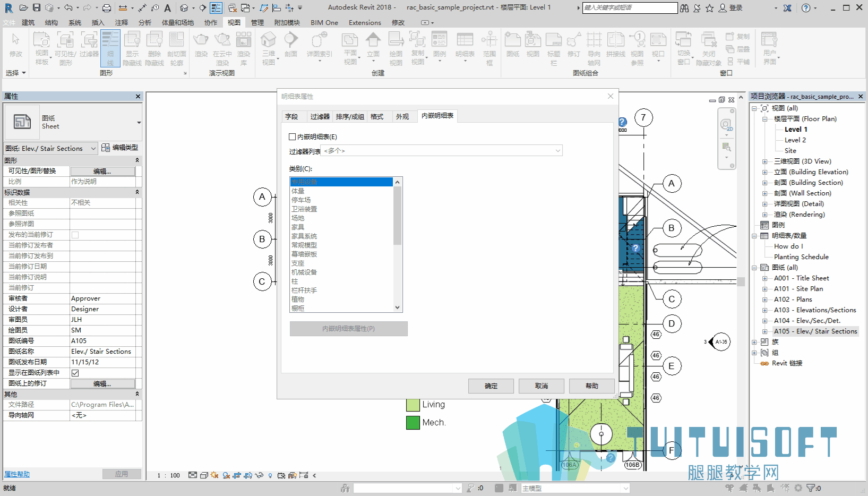The image size is (868, 496).
Task: Open the Manage (管理) ribbon tab
Action: coord(257,22)
